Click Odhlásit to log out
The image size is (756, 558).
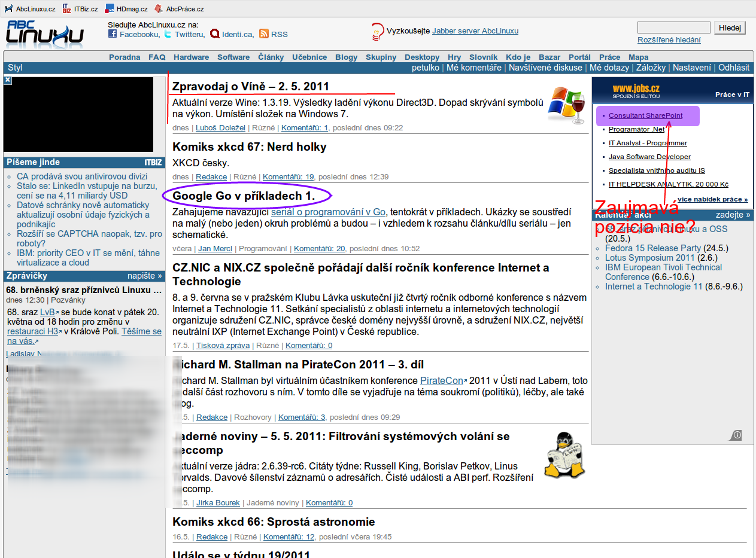734,68
